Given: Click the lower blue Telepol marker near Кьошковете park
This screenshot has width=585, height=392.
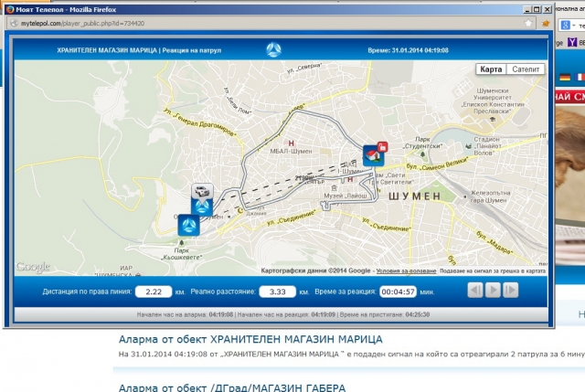Looking at the screenshot, I should coord(188,224).
